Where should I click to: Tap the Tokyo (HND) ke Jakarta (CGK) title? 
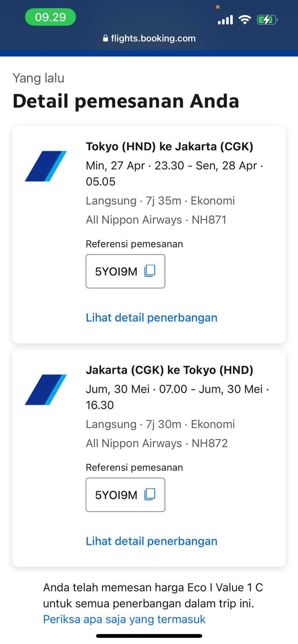(x=169, y=146)
